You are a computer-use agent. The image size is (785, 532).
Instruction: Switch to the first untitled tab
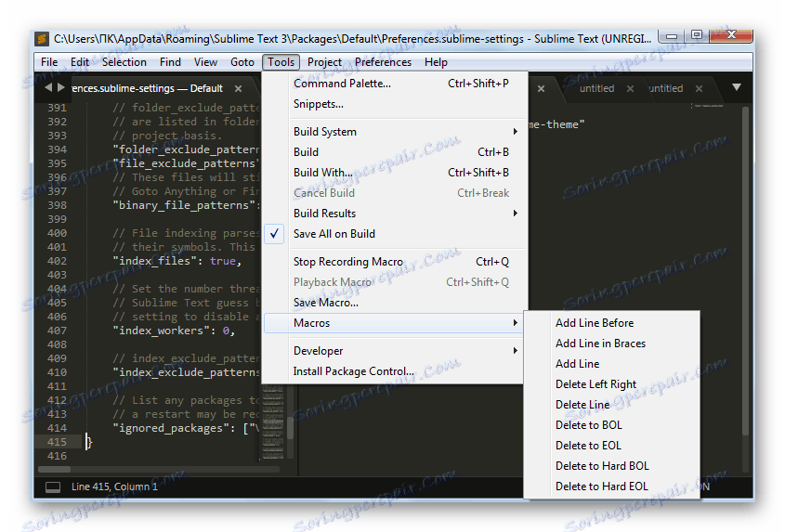coord(596,88)
